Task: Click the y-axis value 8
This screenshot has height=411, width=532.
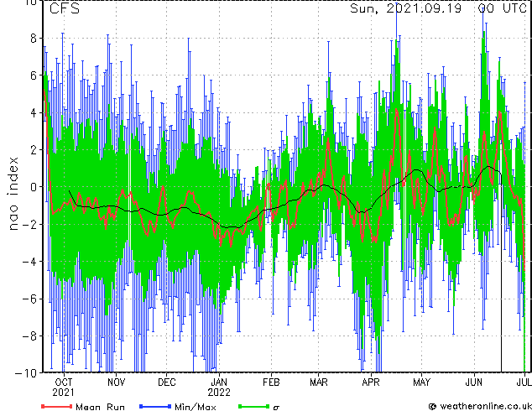Action: tap(34, 38)
